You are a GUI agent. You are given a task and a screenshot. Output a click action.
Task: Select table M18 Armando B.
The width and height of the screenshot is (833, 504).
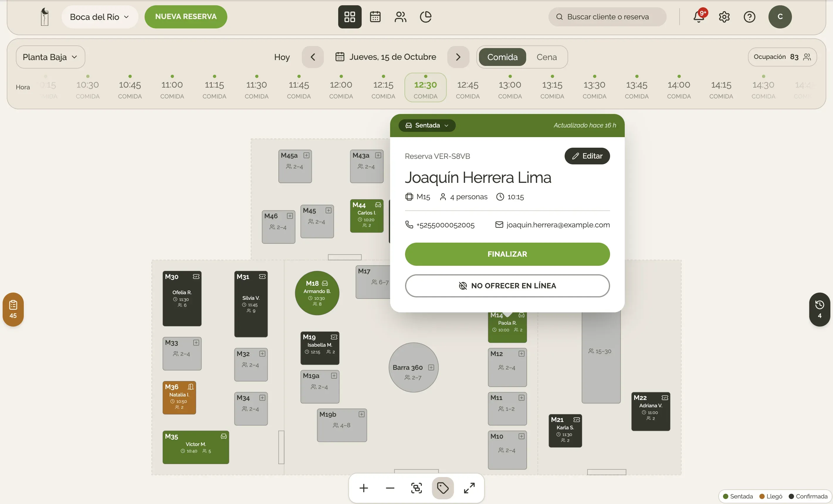(317, 293)
